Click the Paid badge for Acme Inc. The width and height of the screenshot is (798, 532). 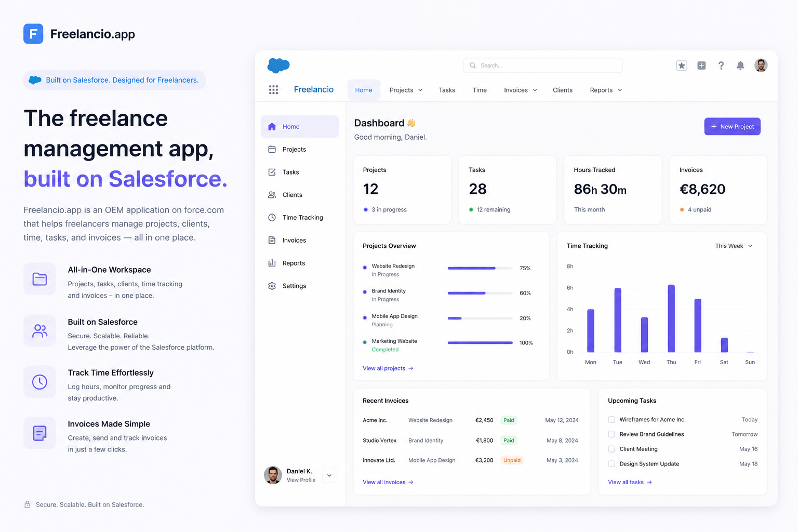pyautogui.click(x=509, y=420)
